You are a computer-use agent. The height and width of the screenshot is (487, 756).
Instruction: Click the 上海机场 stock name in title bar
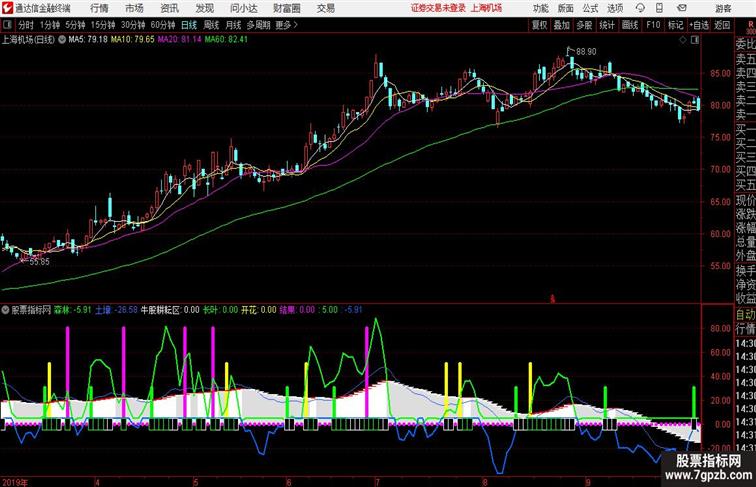tap(486, 8)
